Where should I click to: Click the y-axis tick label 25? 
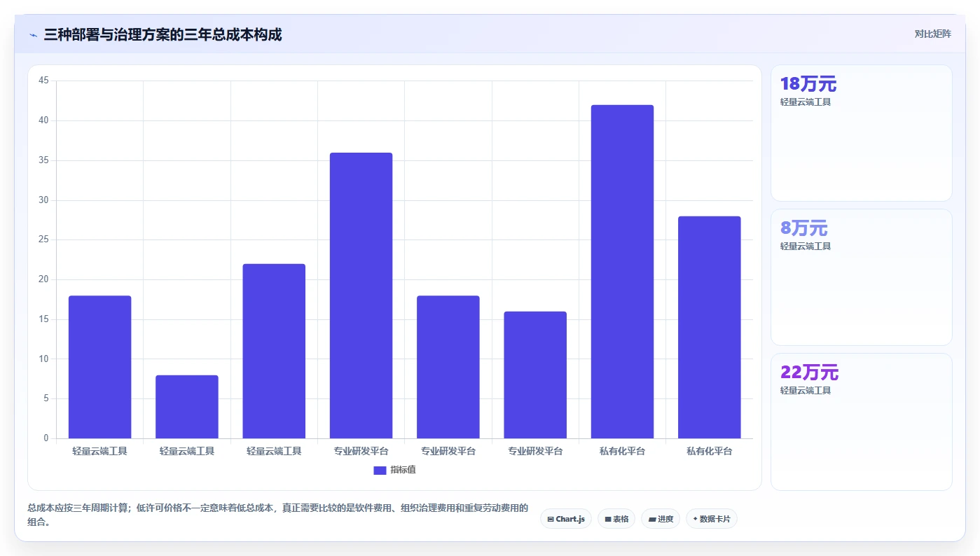coord(43,239)
